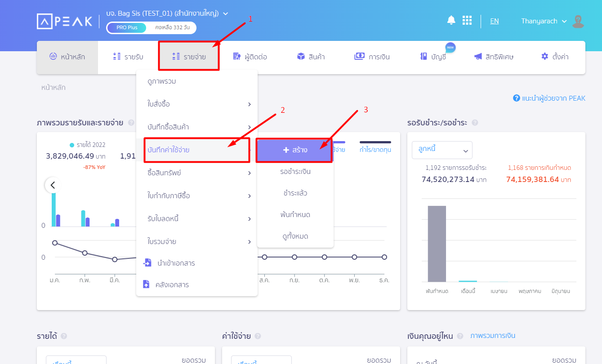Viewport: 602px width, 364px height.
Task: Open the company selector dropdown
Action: pos(167,13)
